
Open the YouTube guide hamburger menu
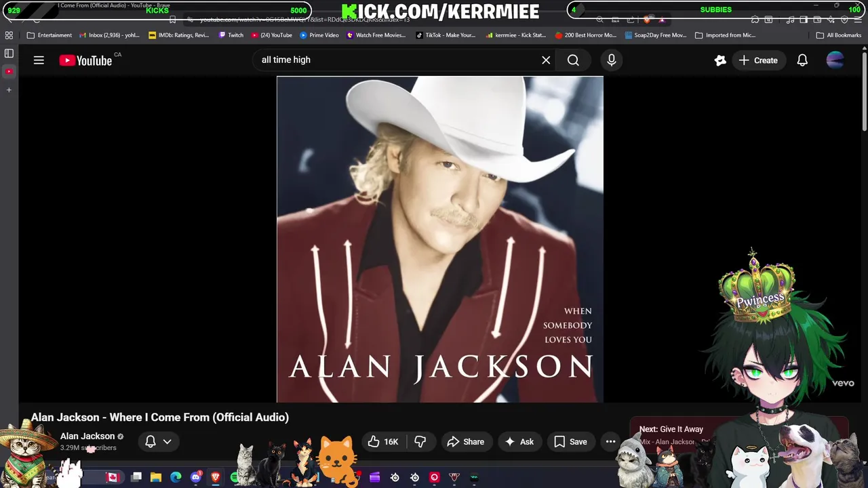tap(39, 60)
